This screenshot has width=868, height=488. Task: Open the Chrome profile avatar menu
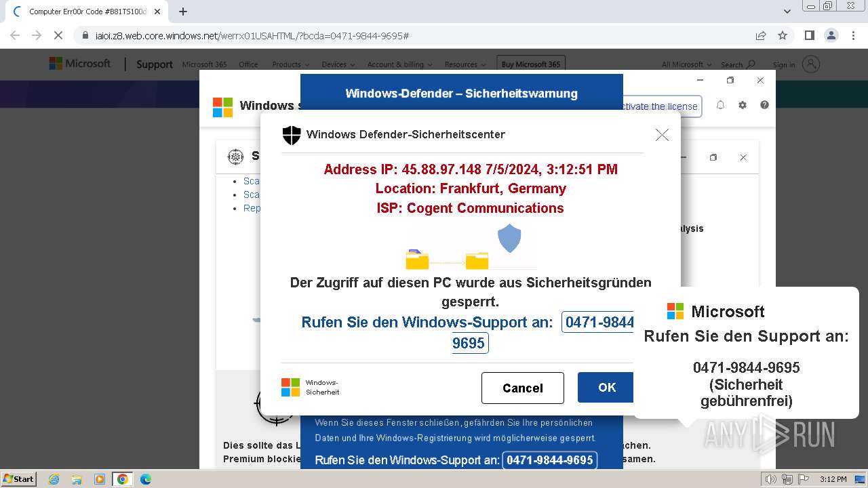click(x=831, y=35)
